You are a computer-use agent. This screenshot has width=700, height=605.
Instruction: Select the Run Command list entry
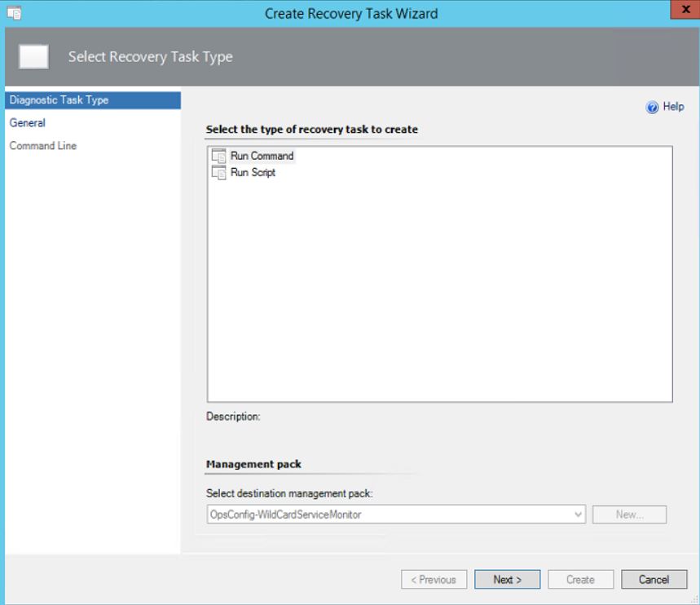262,156
